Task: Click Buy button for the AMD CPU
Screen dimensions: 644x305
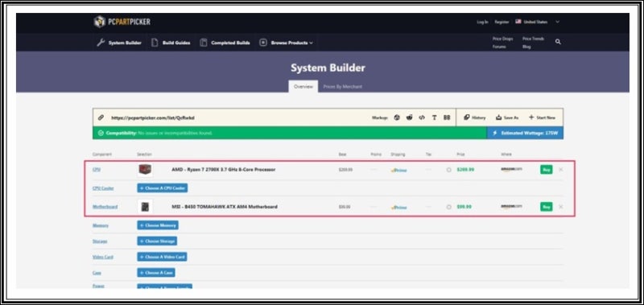Action: (x=547, y=170)
